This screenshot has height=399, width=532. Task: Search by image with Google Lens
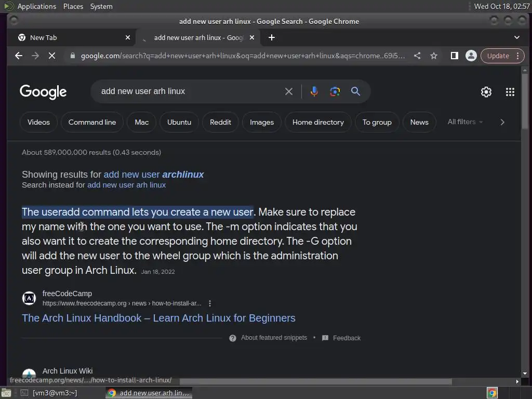(335, 91)
